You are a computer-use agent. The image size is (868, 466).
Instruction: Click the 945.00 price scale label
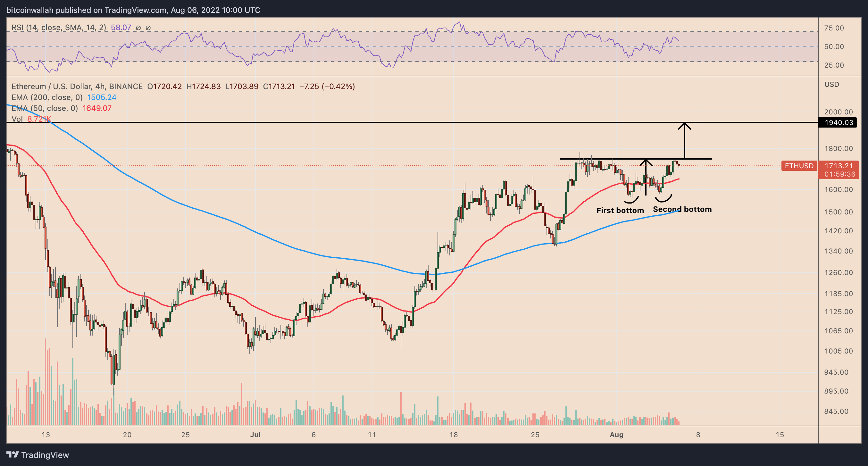pyautogui.click(x=836, y=373)
